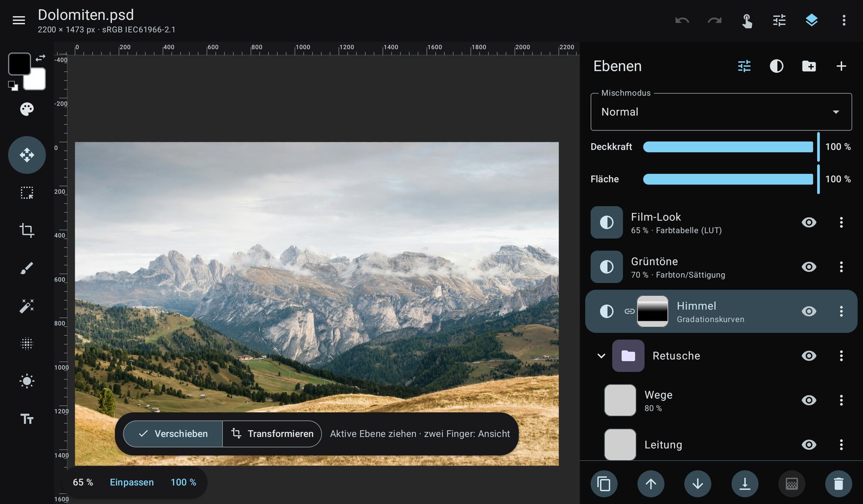This screenshot has height=504, width=863.
Task: Choose the magic wand retouch tool
Action: 26,306
